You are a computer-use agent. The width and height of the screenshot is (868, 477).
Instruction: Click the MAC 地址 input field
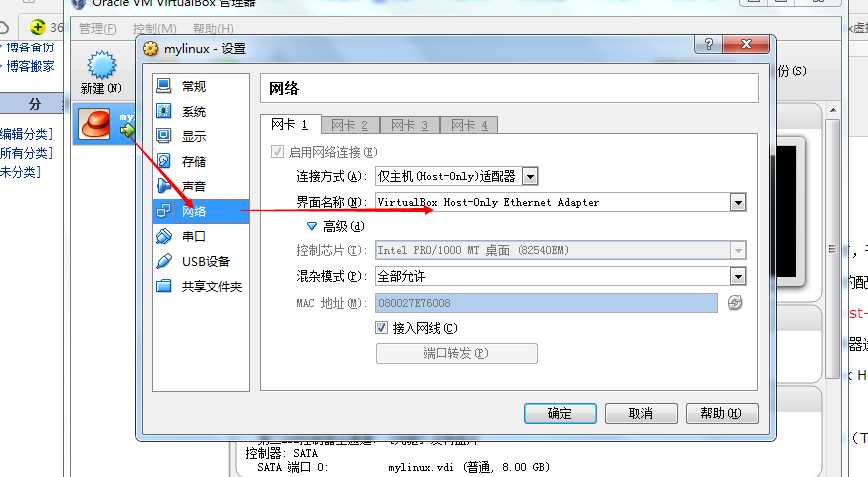pyautogui.click(x=546, y=303)
